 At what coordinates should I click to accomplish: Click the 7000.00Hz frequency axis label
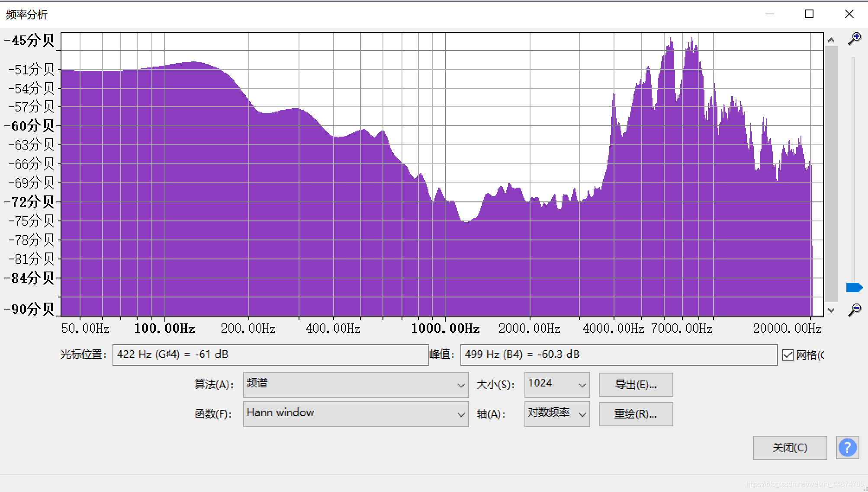pyautogui.click(x=682, y=329)
